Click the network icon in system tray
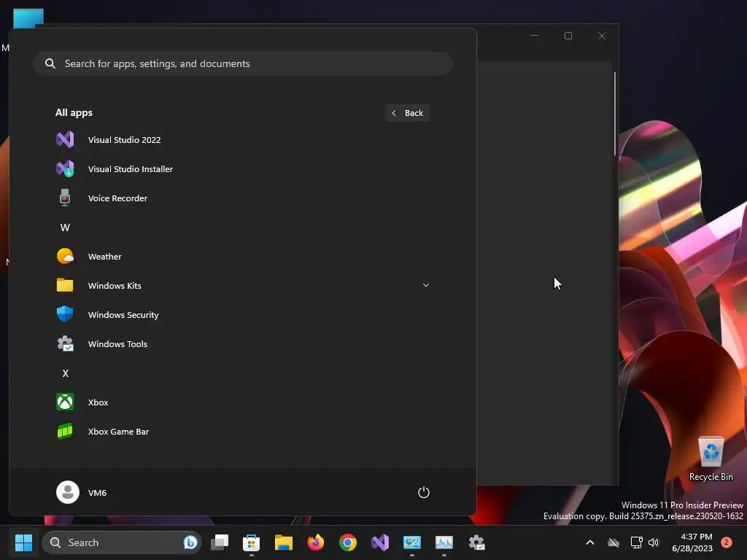This screenshot has width=747, height=560. 636,542
